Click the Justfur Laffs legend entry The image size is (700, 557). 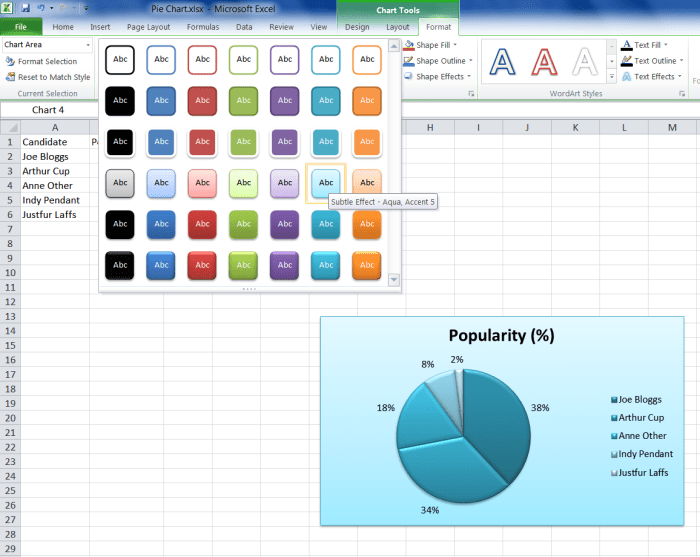point(639,472)
